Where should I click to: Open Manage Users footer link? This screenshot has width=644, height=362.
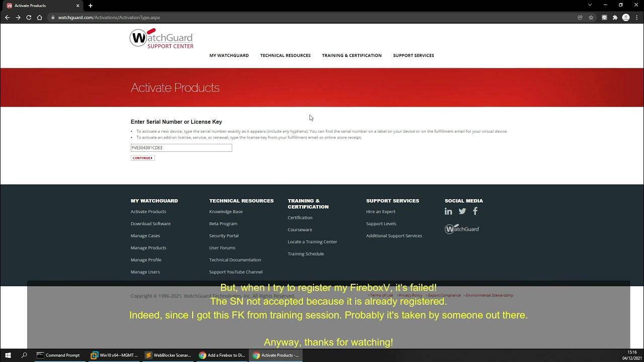point(145,272)
